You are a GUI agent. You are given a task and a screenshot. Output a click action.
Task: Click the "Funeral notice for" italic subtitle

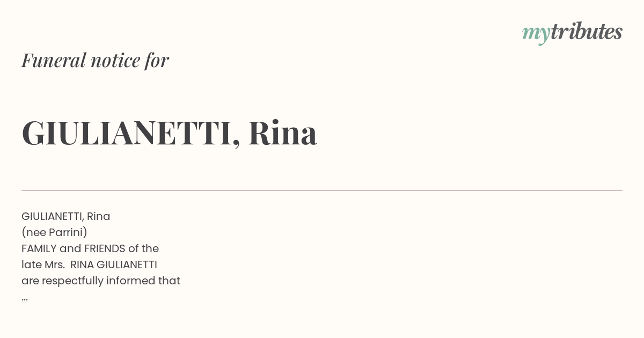coord(95,60)
